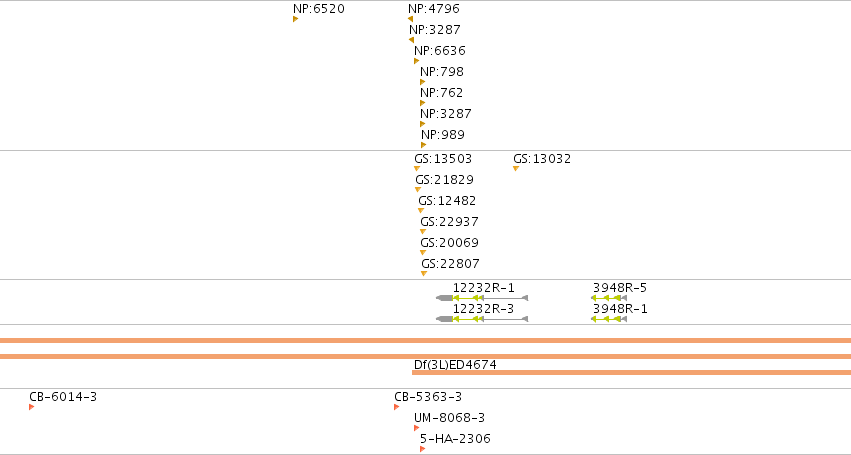Select the GS:12482 insertion label
The image size is (851, 455).
tap(447, 201)
